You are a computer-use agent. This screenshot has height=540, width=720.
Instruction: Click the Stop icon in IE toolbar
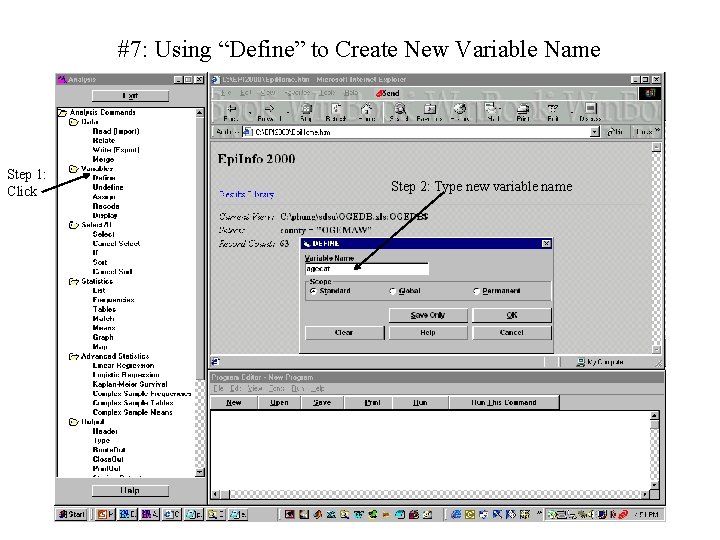[x=306, y=112]
